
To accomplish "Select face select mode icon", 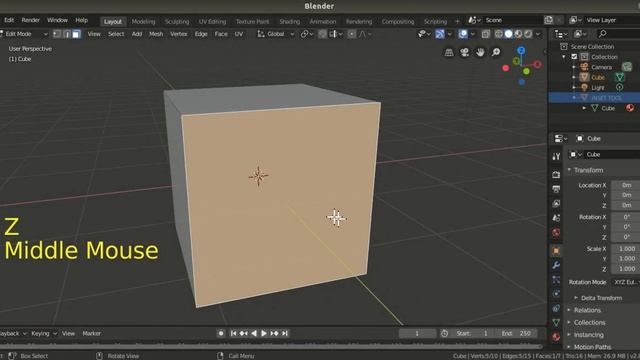I will point(76,34).
